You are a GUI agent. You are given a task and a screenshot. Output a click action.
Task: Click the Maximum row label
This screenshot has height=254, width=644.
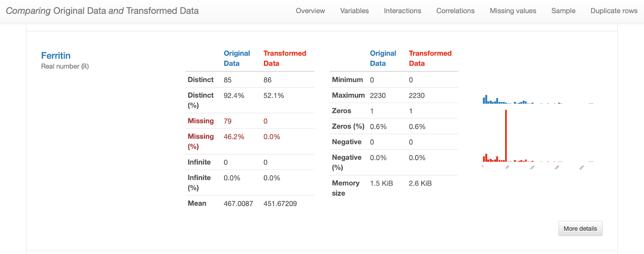348,96
